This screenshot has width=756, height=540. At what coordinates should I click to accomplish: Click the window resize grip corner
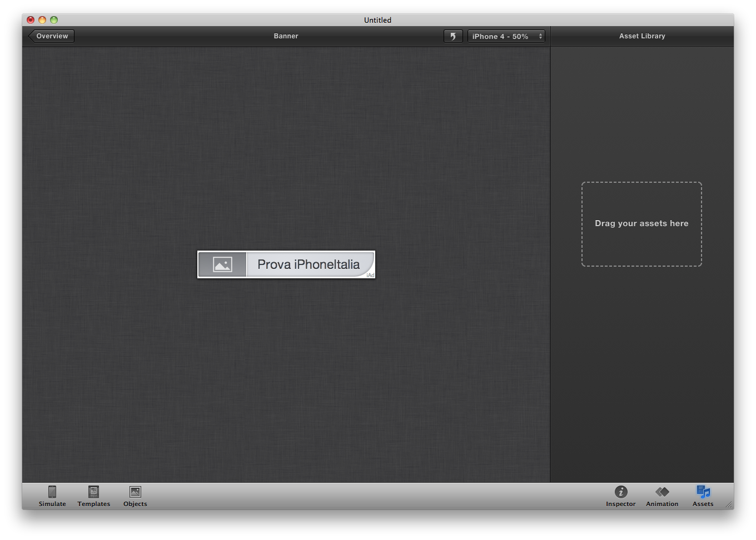(x=729, y=504)
